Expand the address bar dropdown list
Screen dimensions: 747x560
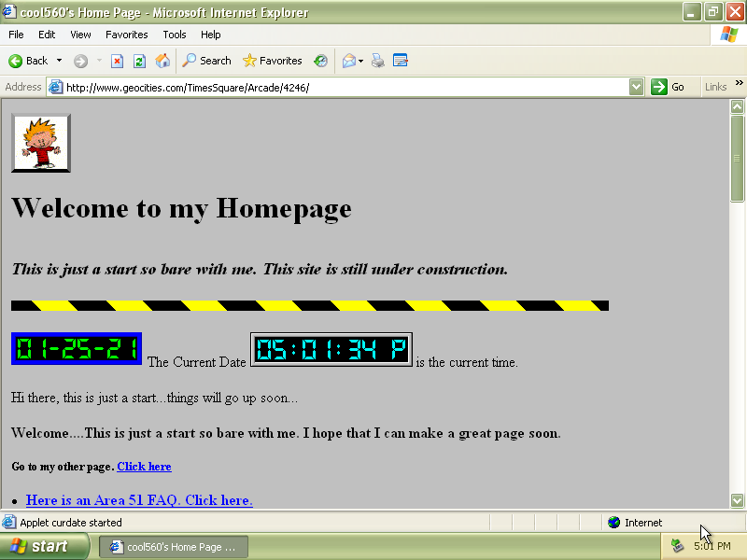pyautogui.click(x=636, y=87)
